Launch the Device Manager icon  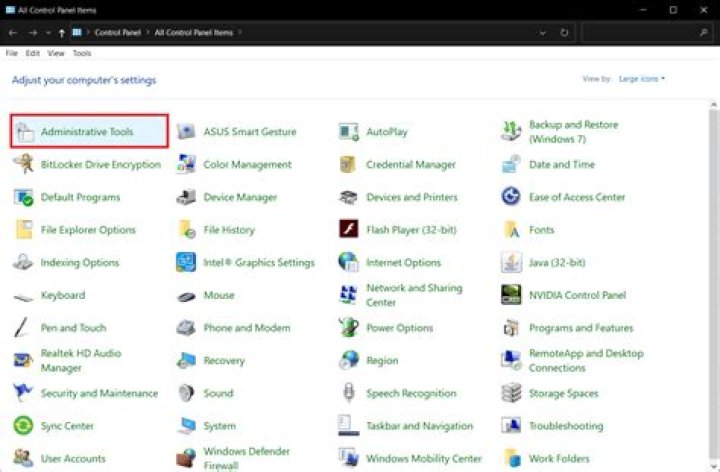(x=186, y=197)
